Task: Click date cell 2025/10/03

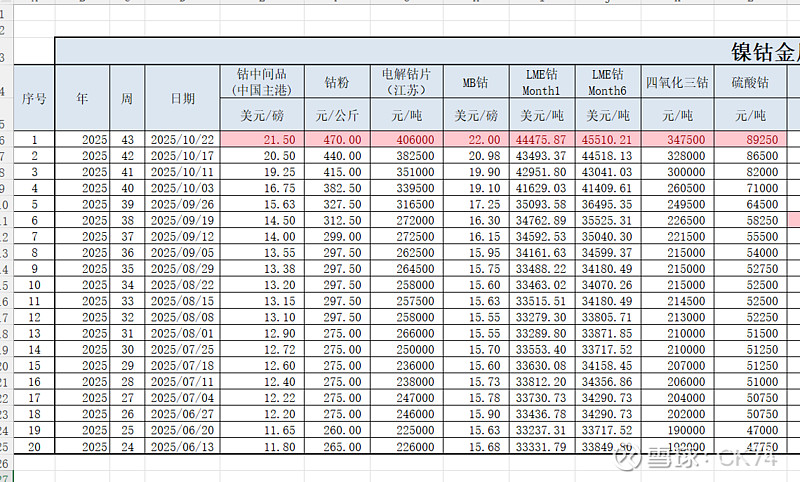Action: (183, 188)
